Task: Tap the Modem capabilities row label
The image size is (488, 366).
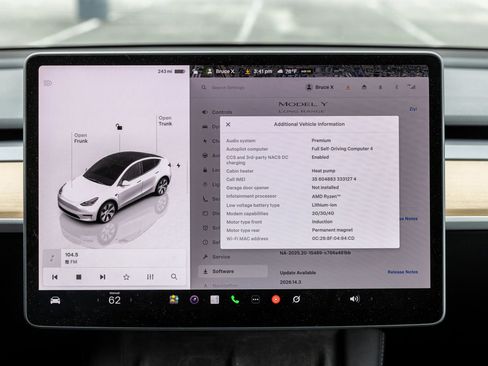Action: click(x=247, y=214)
